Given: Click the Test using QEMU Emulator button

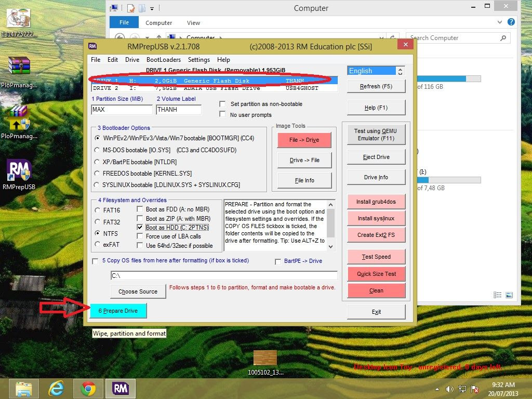Looking at the screenshot, I should 376,135.
